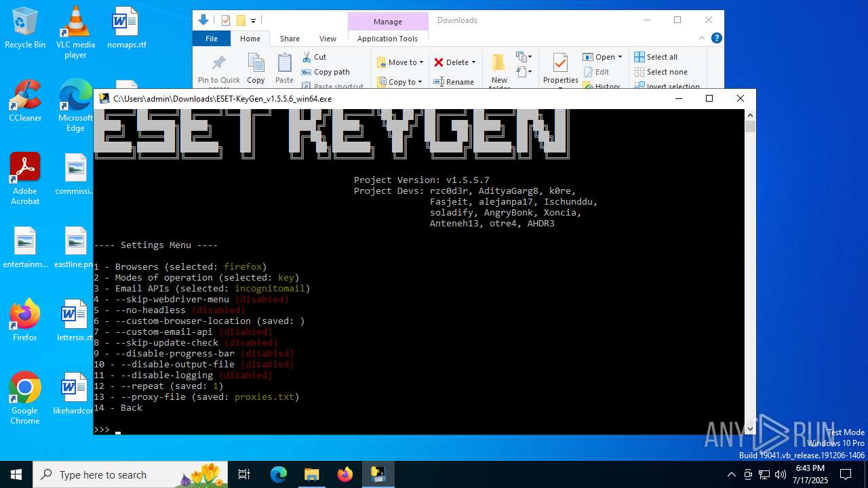
Task: Click the blue down-arrow icon in Explorer title bar
Action: tap(203, 20)
